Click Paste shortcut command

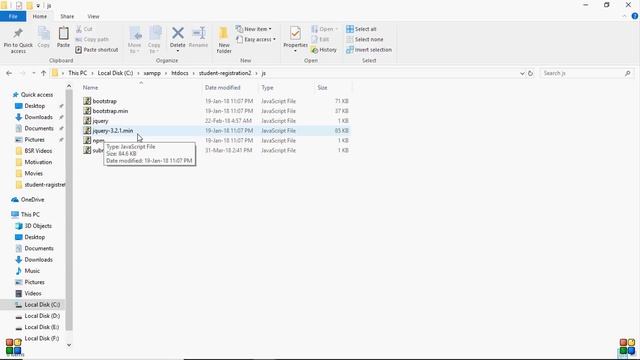tap(97, 49)
